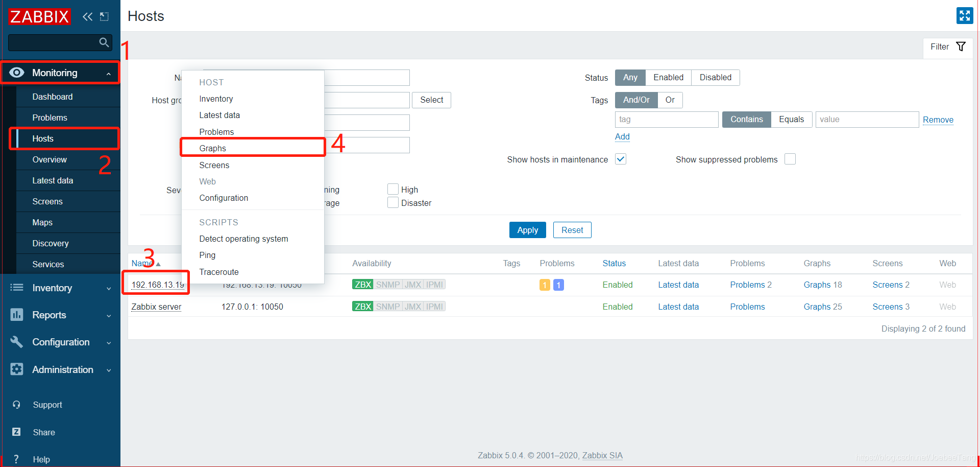Viewport: 980px width, 467px height.
Task: Select Contains tag match option
Action: click(747, 120)
